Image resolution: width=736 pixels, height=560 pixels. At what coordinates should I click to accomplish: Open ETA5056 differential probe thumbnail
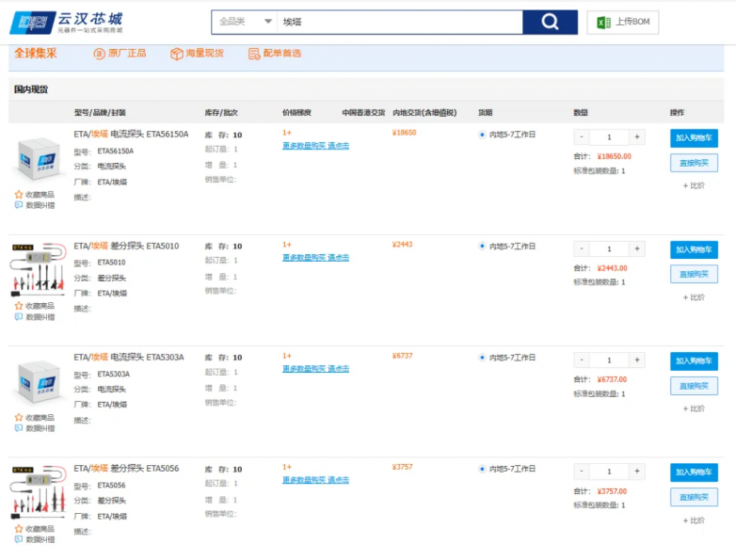39,492
